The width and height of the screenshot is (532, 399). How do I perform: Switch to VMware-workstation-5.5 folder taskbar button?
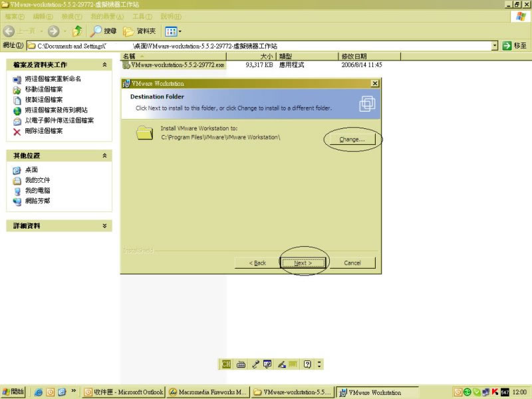point(292,392)
